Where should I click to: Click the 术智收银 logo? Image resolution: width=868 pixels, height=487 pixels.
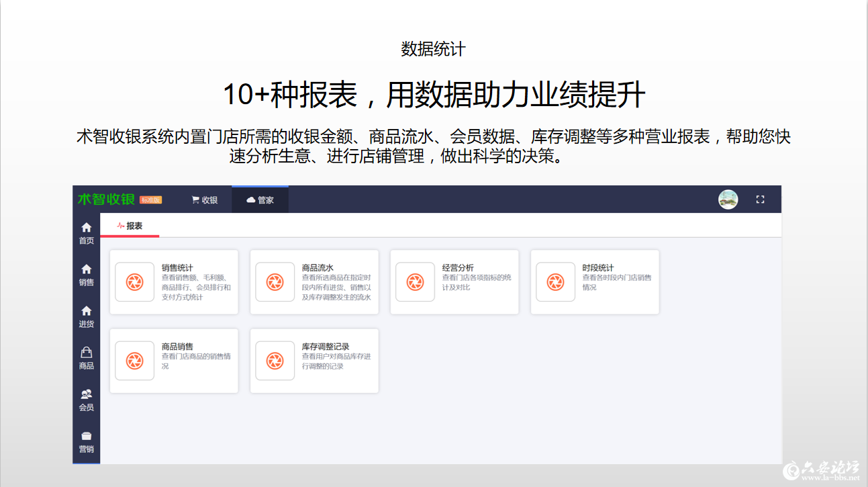[x=107, y=200]
